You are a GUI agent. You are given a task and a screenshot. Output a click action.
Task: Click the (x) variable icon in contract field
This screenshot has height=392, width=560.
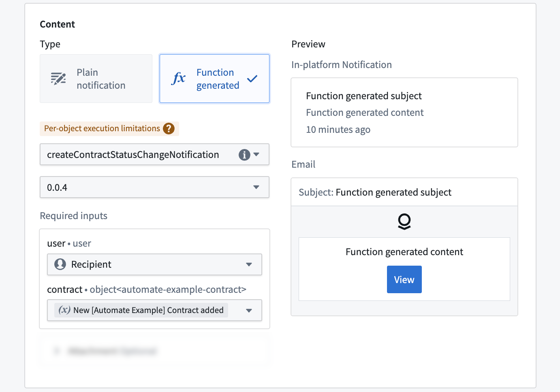64,310
